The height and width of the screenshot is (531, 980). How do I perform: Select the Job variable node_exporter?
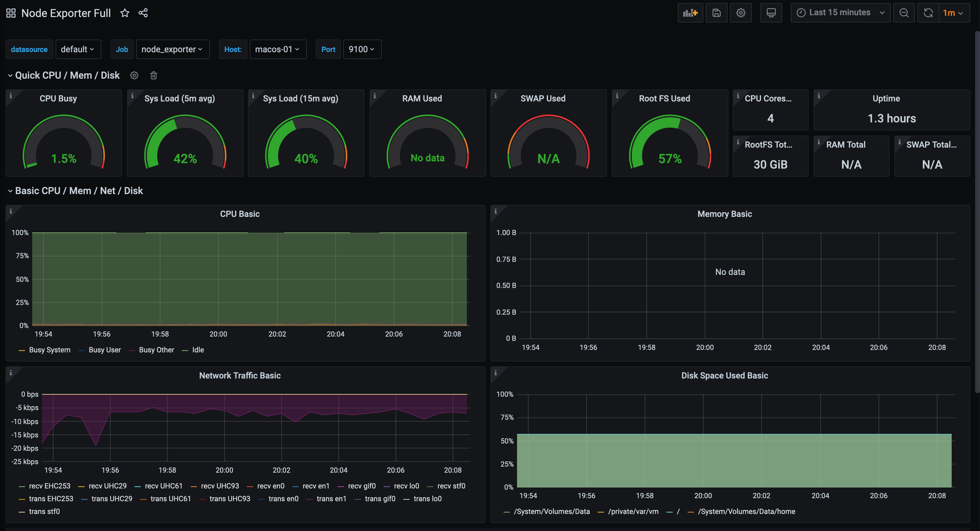click(173, 49)
